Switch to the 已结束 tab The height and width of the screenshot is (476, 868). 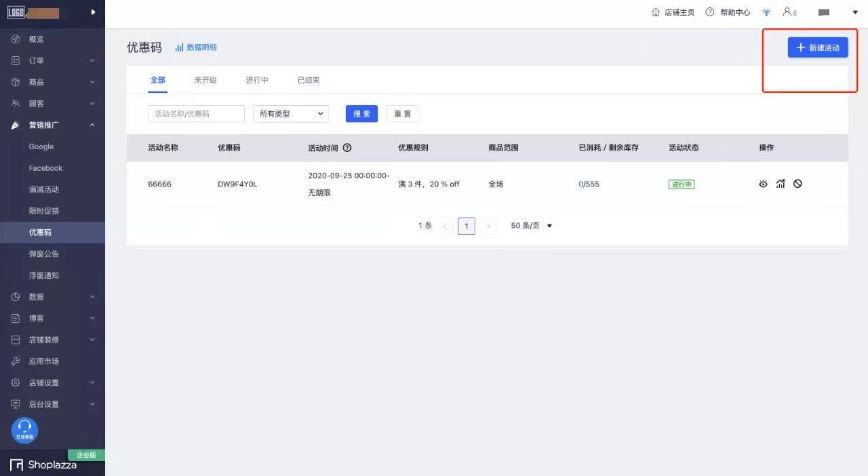[309, 80]
